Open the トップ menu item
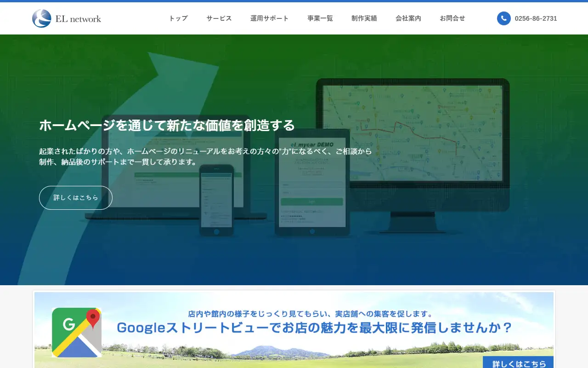588x368 pixels. pos(178,18)
